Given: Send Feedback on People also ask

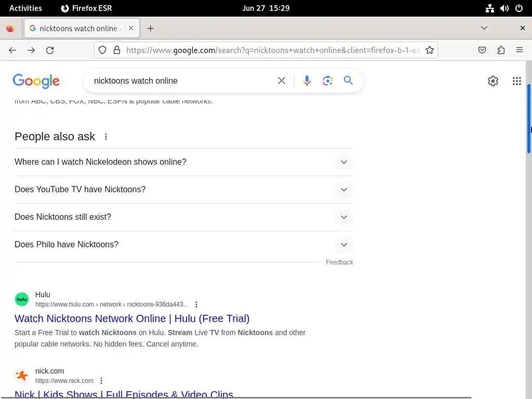Looking at the screenshot, I should point(339,262).
